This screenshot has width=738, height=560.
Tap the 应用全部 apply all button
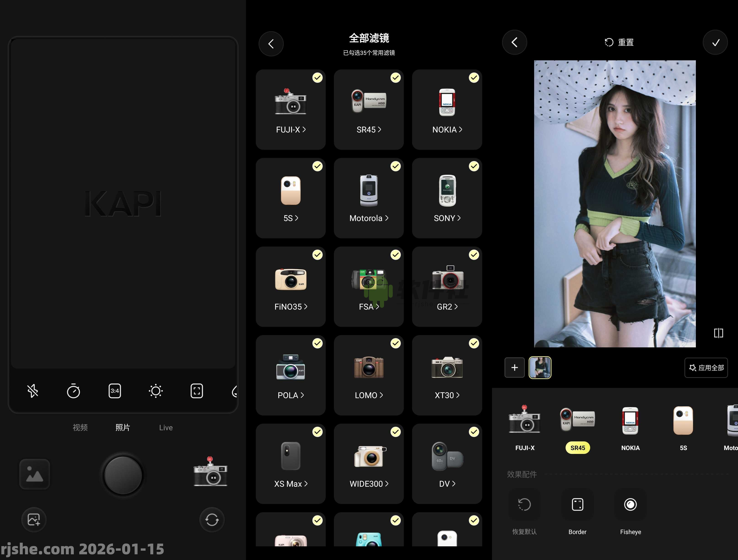pyautogui.click(x=706, y=368)
